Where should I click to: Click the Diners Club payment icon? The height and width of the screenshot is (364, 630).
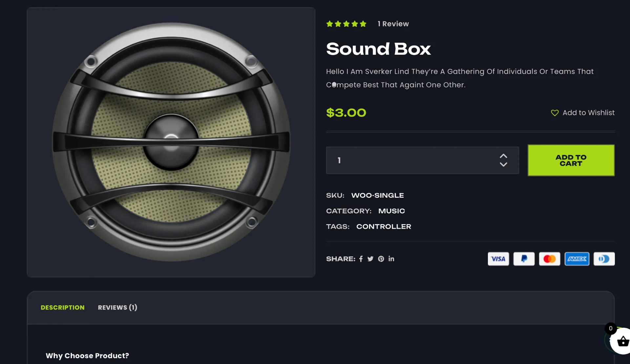(604, 259)
